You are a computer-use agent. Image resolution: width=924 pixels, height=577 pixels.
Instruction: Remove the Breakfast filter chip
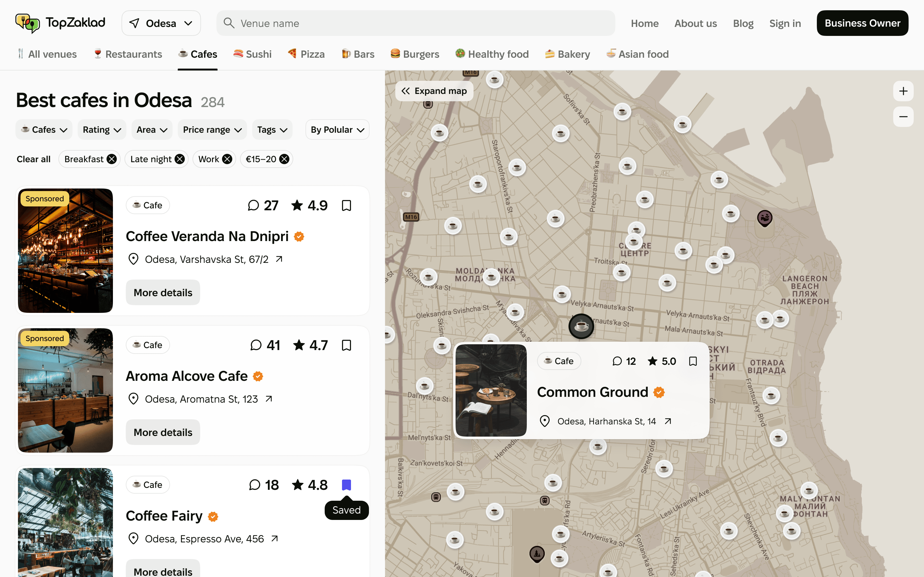pyautogui.click(x=111, y=159)
